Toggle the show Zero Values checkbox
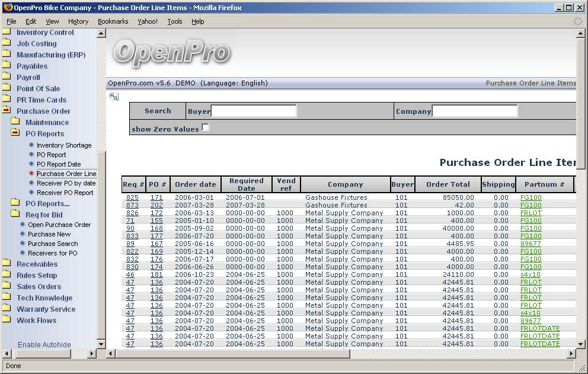Image resolution: width=588 pixels, height=374 pixels. (x=205, y=127)
